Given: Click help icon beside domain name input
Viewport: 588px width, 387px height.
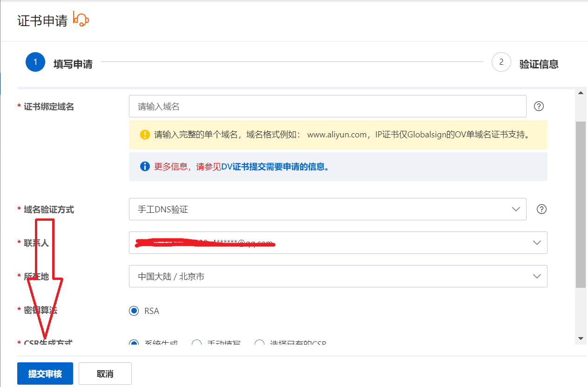Looking at the screenshot, I should [539, 106].
